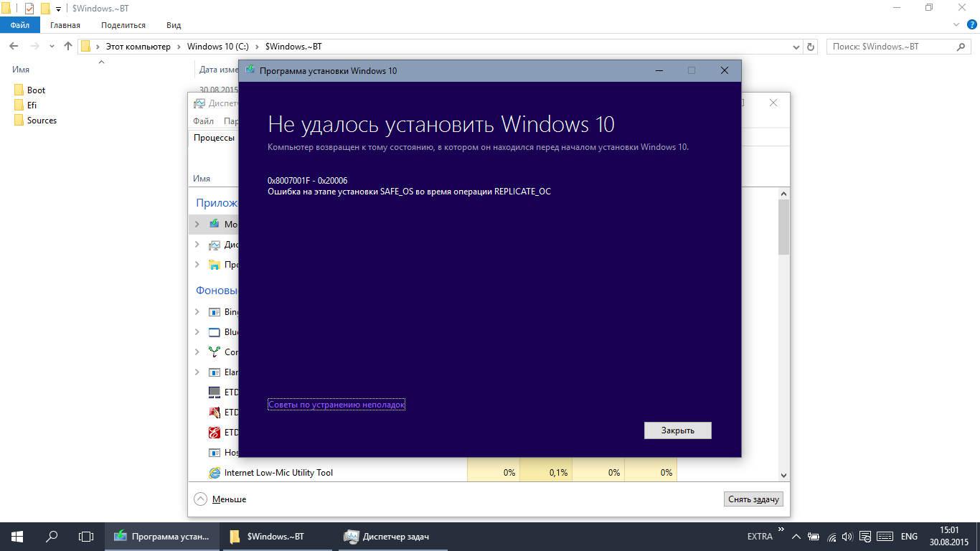This screenshot has height=551, width=980.
Task: Open the Поделиться ribbon tab
Action: (123, 25)
